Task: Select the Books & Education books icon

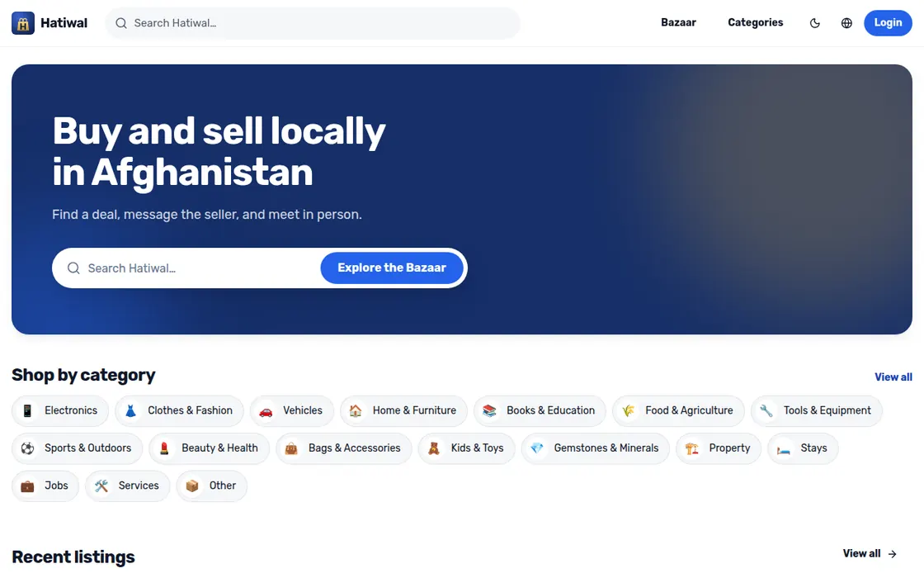Action: pos(489,410)
